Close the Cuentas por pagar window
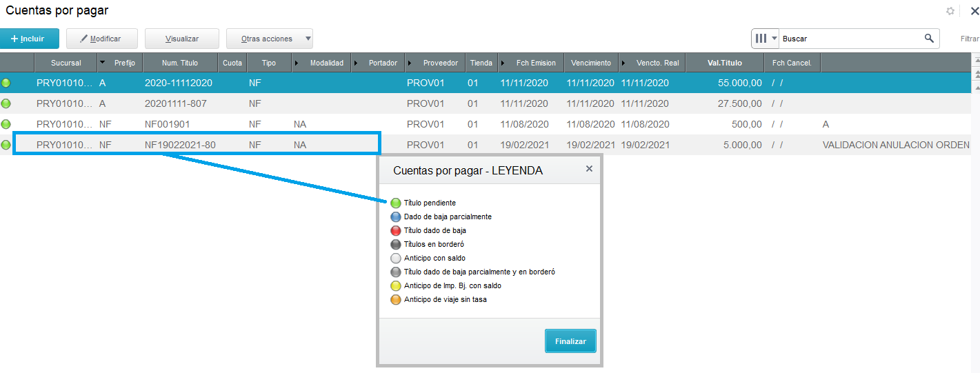The height and width of the screenshot is (373, 980). click(974, 11)
